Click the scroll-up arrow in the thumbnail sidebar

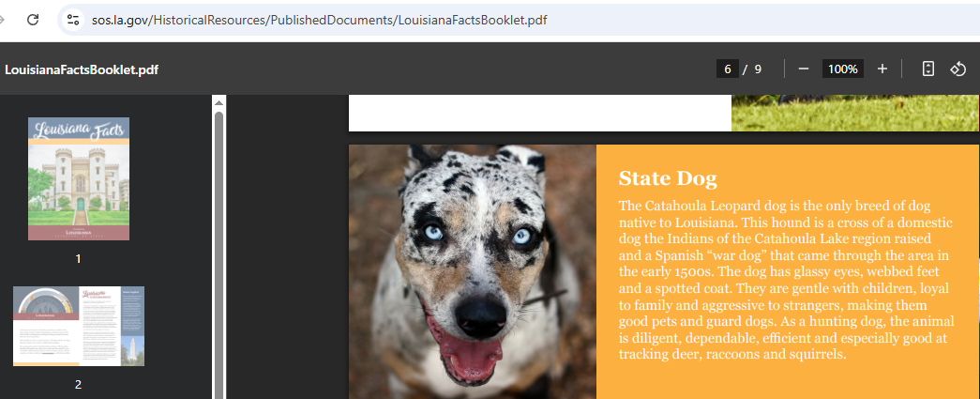click(x=219, y=102)
